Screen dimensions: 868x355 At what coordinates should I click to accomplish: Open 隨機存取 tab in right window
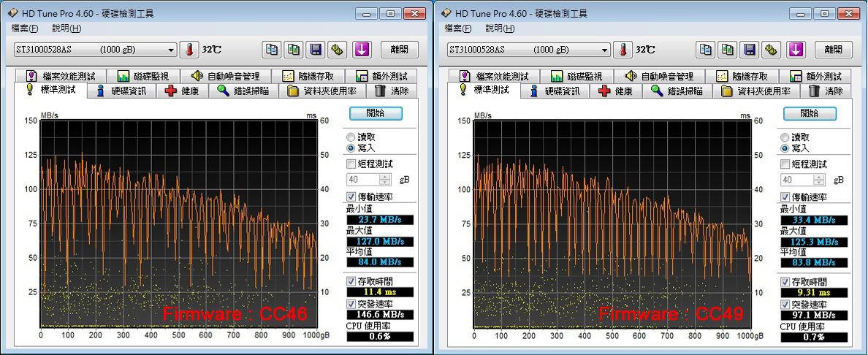[743, 76]
